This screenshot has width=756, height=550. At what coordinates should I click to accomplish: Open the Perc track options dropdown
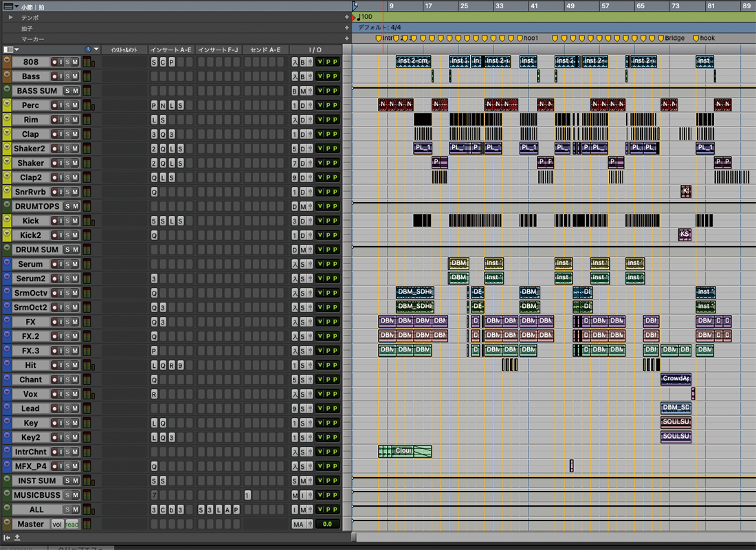(7, 104)
